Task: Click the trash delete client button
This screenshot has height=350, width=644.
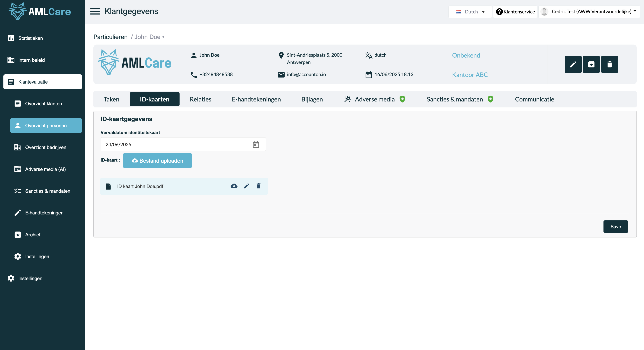Action: click(609, 64)
